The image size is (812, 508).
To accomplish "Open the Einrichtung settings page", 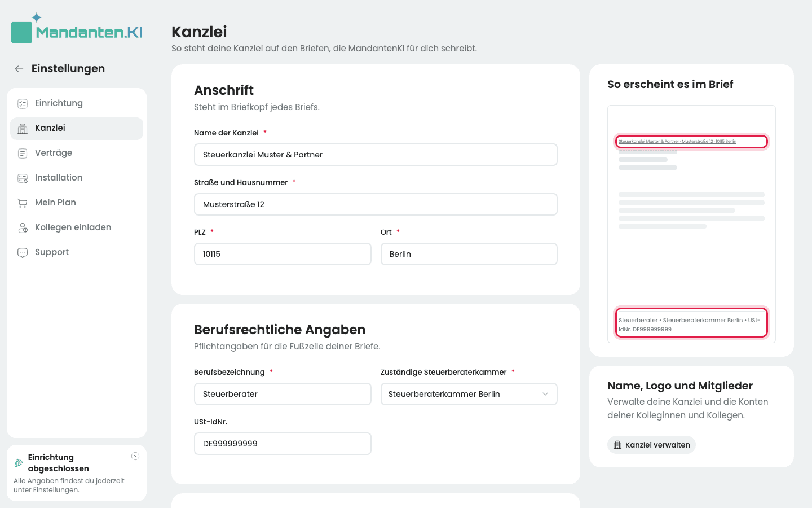I will [77, 103].
